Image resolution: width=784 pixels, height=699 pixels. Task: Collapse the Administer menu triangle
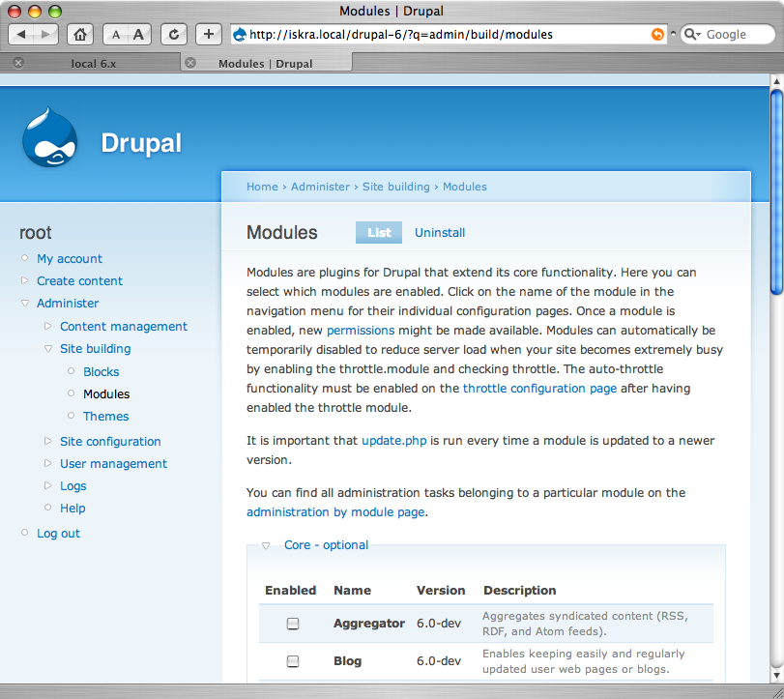(x=24, y=304)
